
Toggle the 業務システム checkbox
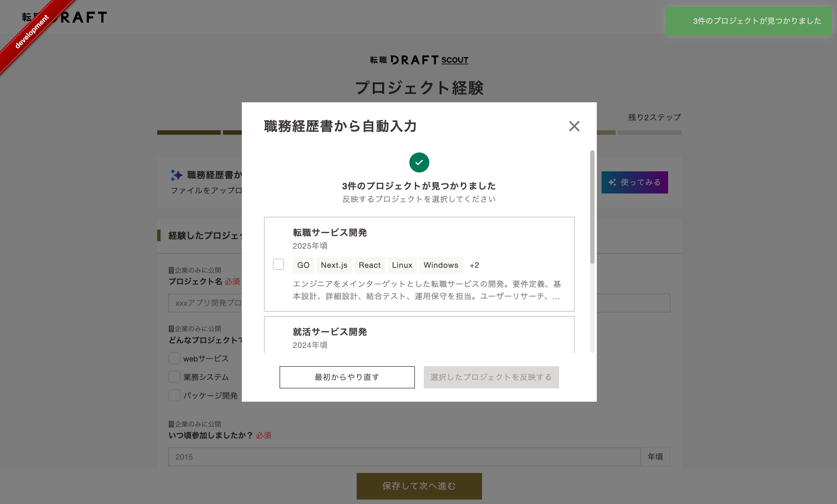(x=174, y=377)
